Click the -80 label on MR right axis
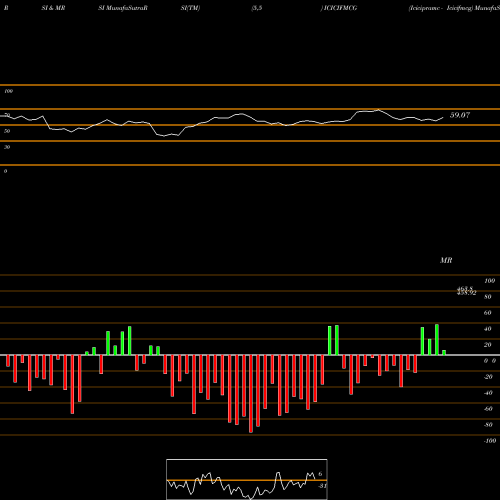500x500 pixels. click(x=488, y=425)
